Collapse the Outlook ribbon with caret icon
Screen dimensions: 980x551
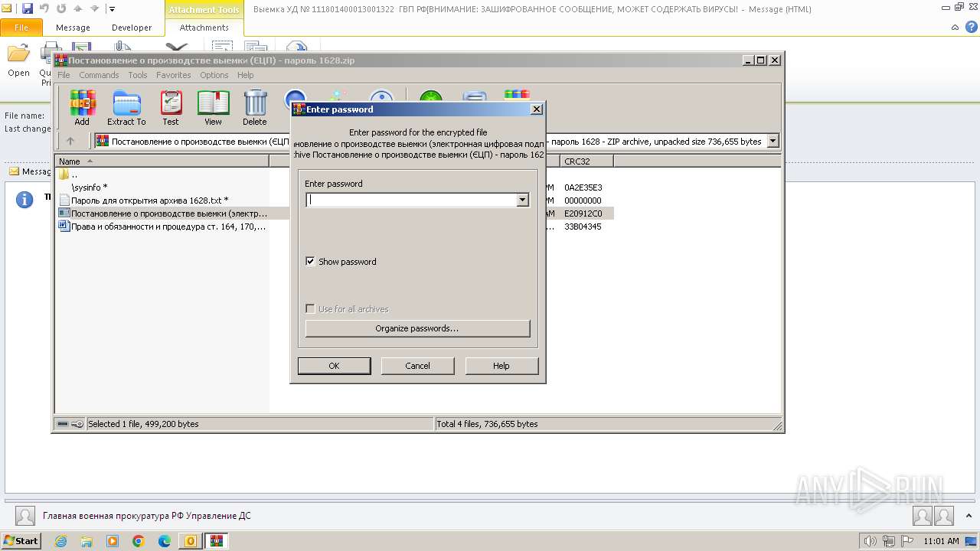click(x=955, y=28)
